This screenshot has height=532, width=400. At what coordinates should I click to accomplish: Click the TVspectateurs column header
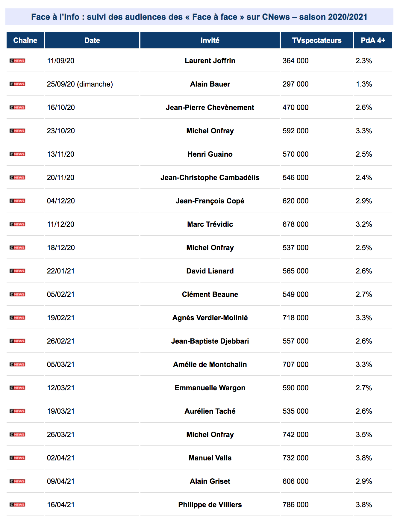pos(317,40)
